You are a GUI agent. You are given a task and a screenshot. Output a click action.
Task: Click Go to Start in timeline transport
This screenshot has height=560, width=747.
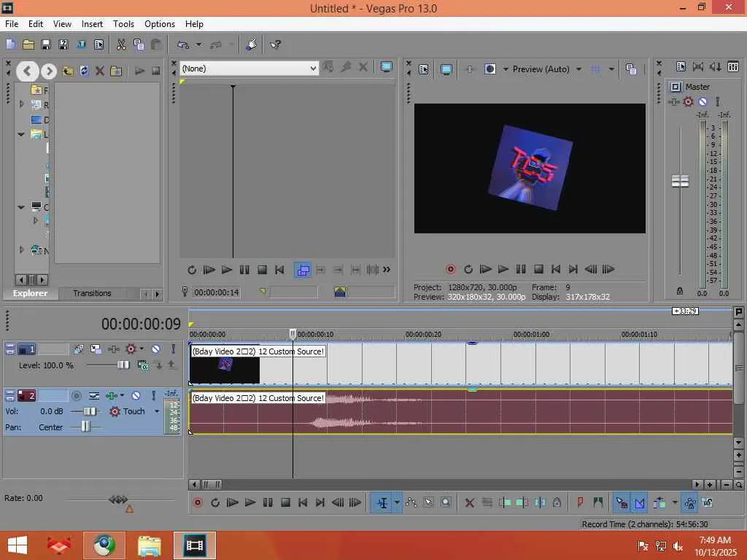(303, 502)
